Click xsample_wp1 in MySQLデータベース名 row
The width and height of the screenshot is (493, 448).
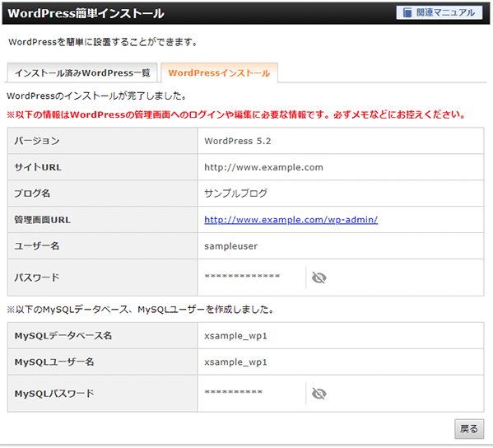click(235, 336)
